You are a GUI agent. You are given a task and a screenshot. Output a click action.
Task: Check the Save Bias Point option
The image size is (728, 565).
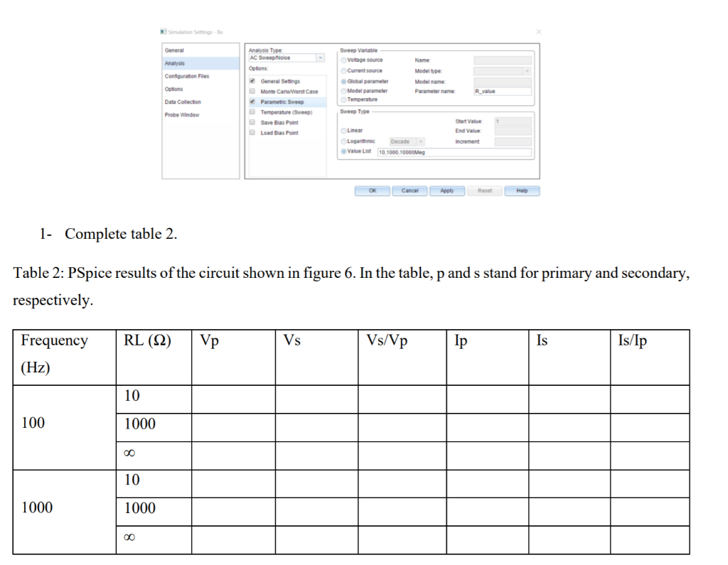point(252,122)
